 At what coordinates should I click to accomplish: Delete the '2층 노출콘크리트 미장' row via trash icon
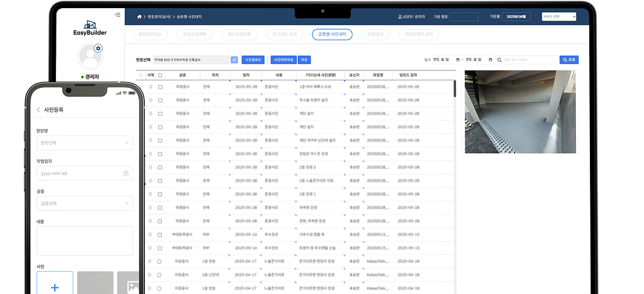click(151, 180)
